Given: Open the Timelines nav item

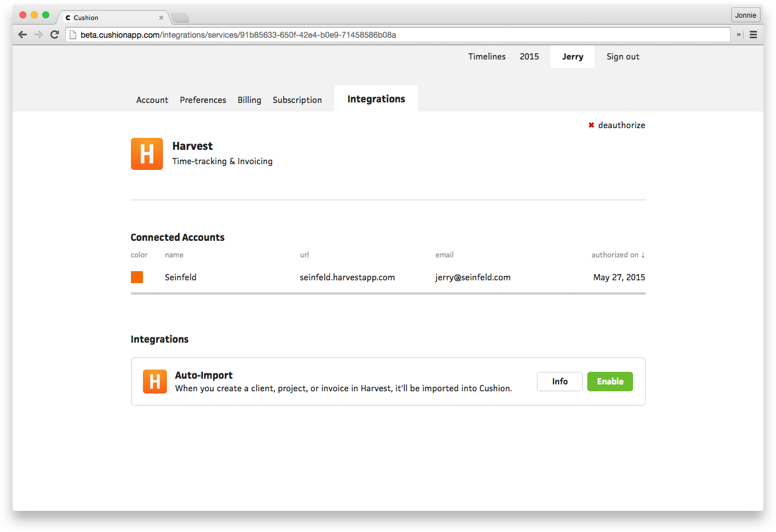Looking at the screenshot, I should click(x=487, y=57).
